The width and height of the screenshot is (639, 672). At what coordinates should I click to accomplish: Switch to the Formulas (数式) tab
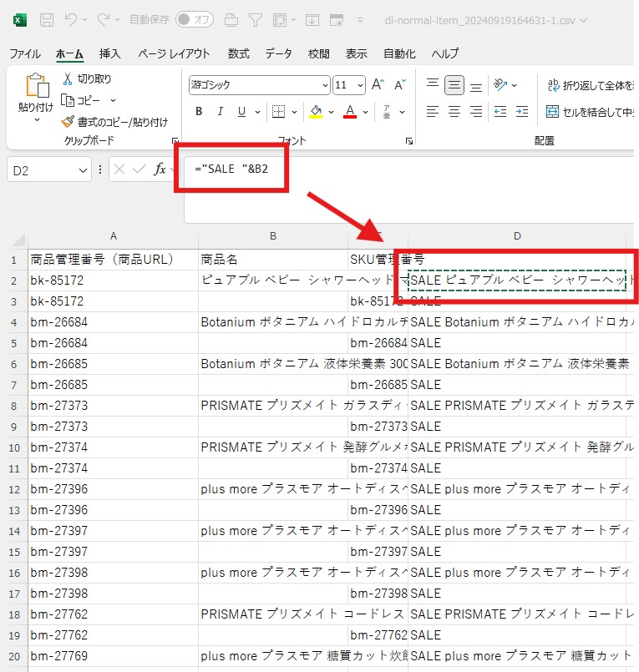(x=238, y=53)
